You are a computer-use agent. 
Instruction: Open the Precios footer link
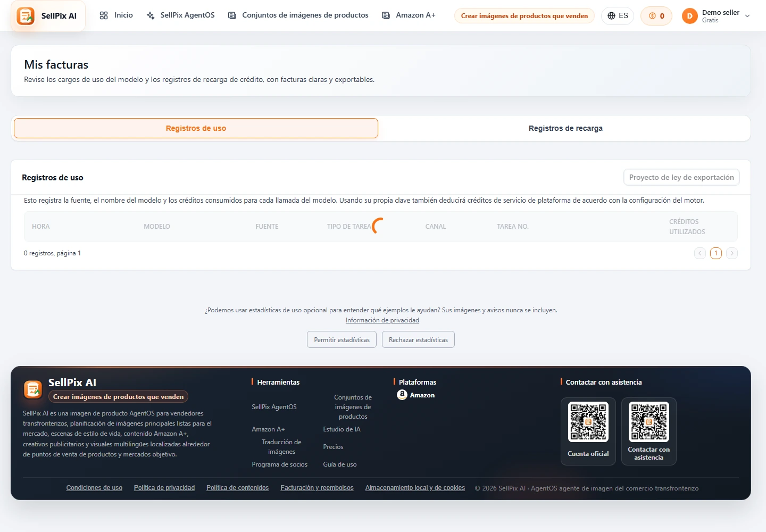point(333,447)
